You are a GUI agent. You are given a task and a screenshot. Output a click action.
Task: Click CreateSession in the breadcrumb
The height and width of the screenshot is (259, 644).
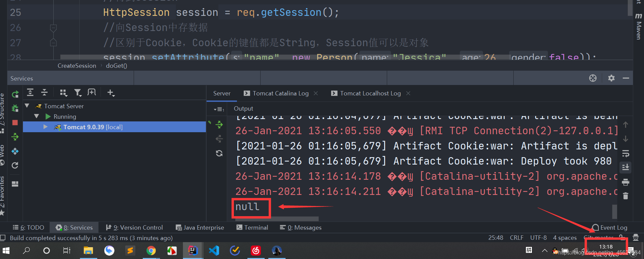pos(77,66)
